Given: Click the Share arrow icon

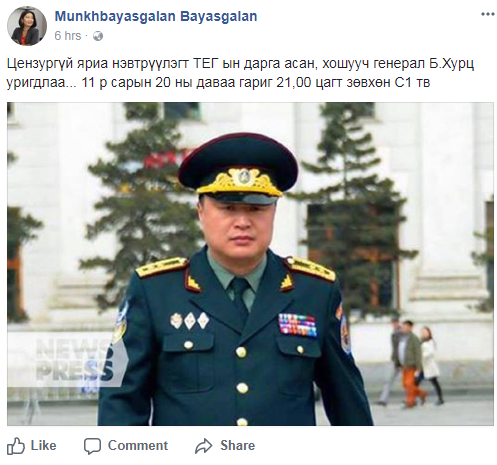Looking at the screenshot, I should click(x=204, y=446).
